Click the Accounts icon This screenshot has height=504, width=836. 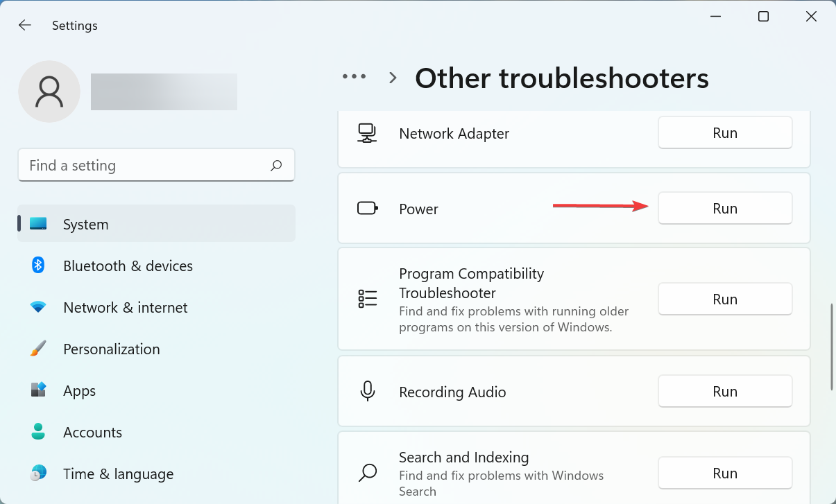37,432
